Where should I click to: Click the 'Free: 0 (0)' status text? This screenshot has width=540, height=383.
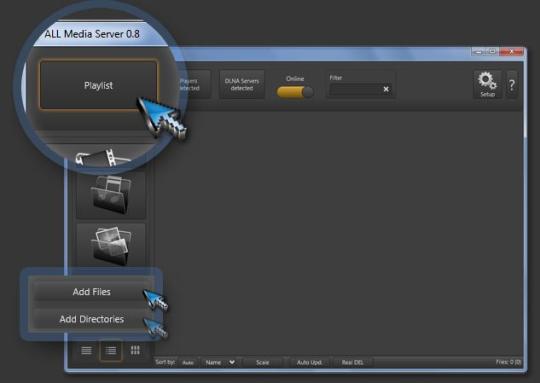(x=508, y=362)
